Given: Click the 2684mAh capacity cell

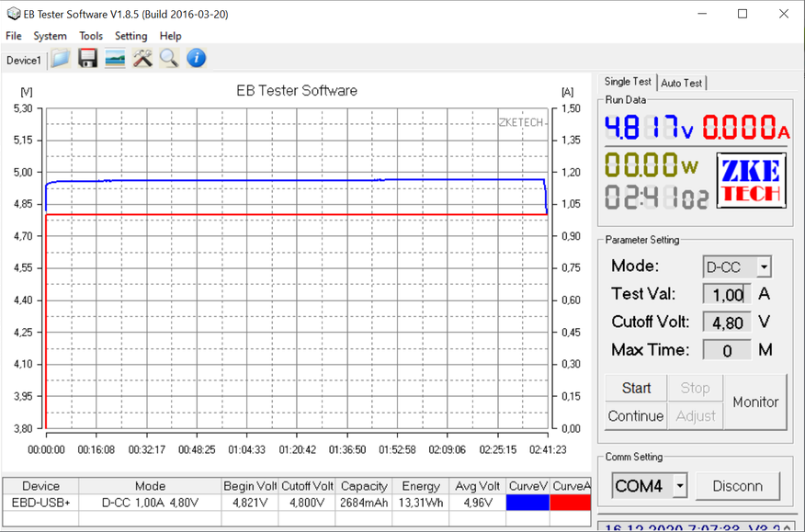Looking at the screenshot, I should pyautogui.click(x=364, y=503).
